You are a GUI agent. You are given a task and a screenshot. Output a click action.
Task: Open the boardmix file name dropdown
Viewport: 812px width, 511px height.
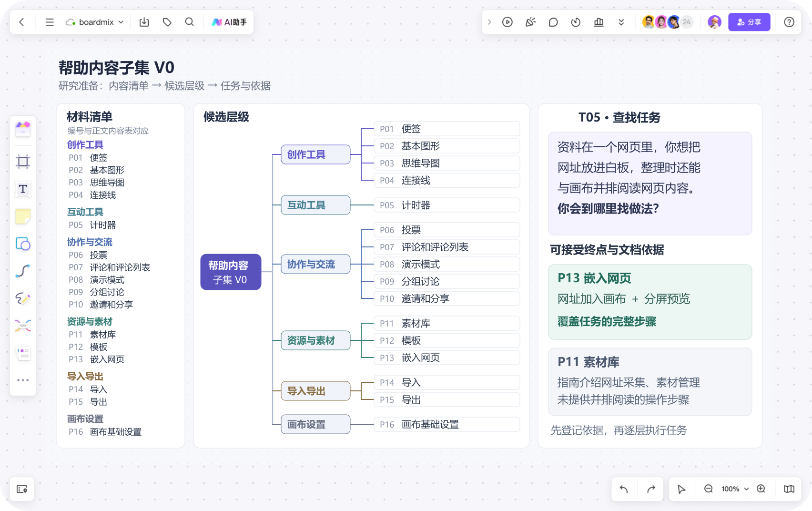95,22
